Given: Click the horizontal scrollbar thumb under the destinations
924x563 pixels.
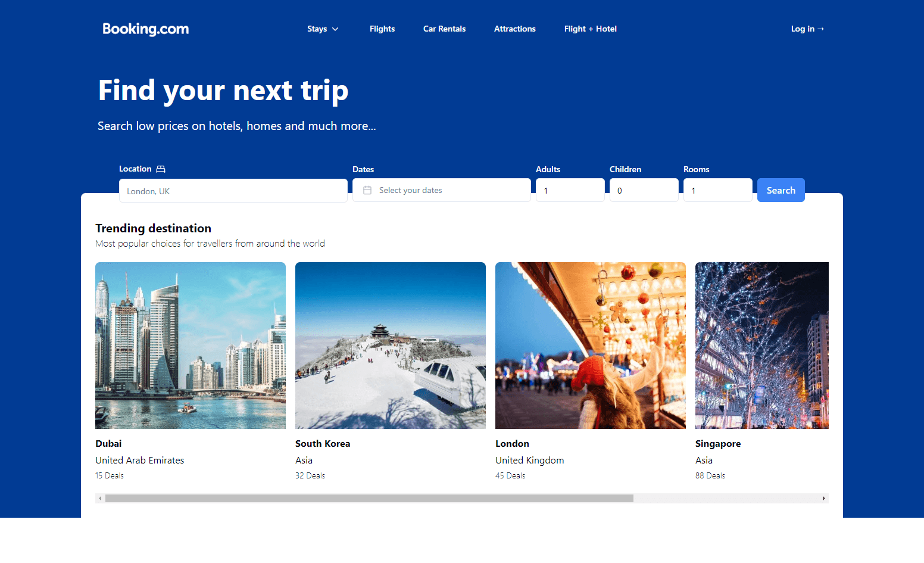Looking at the screenshot, I should (x=369, y=498).
